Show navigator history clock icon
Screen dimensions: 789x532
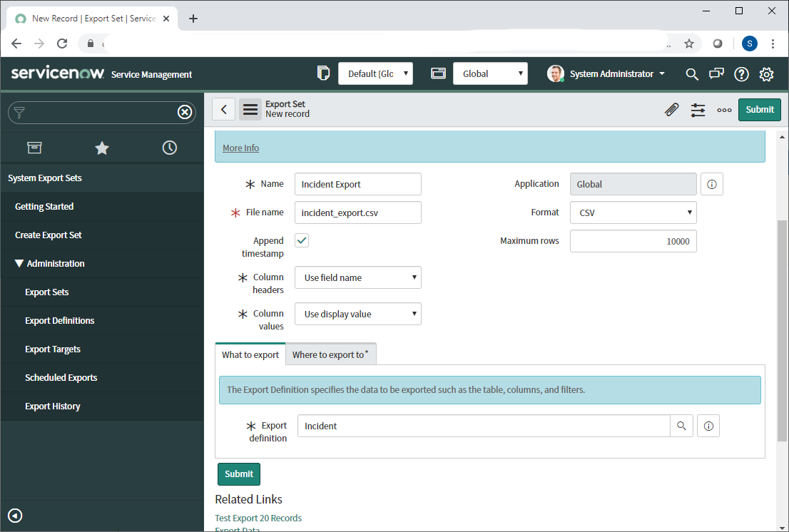(x=169, y=148)
